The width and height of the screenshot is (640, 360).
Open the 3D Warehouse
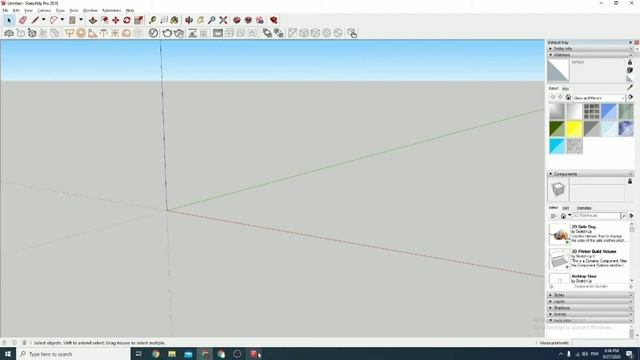[x=237, y=20]
